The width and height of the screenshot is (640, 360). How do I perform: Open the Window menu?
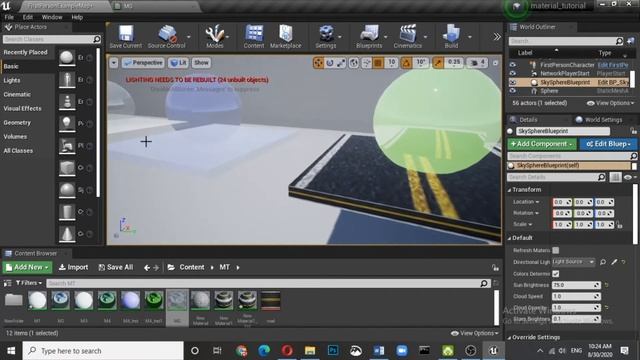[x=52, y=17]
